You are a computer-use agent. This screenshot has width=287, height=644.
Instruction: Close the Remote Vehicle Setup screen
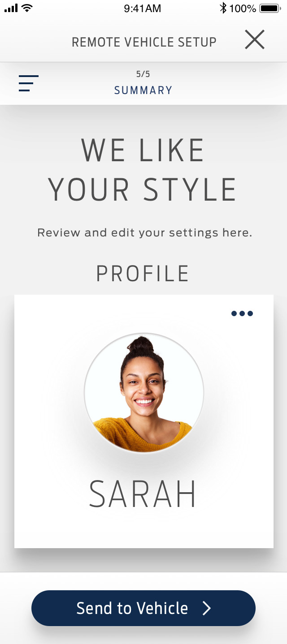coord(255,40)
